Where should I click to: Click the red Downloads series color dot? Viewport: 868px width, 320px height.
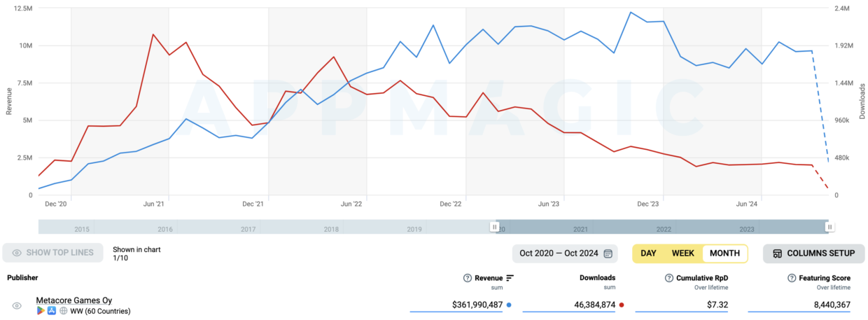pyautogui.click(x=621, y=305)
